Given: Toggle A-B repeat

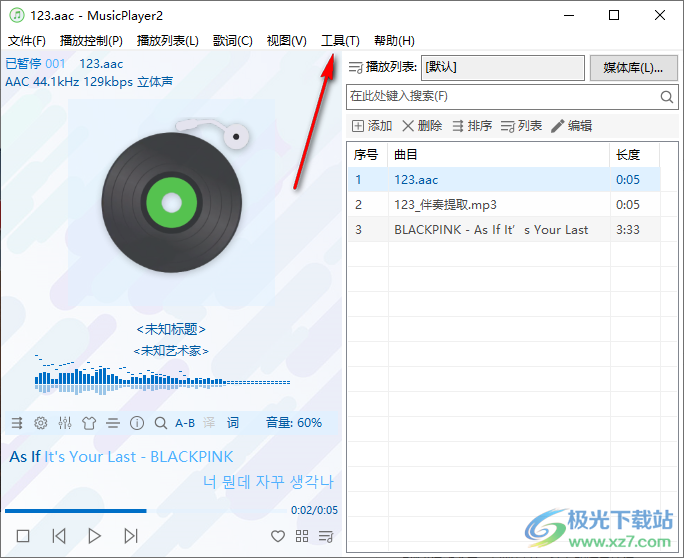Looking at the screenshot, I should coord(185,423).
